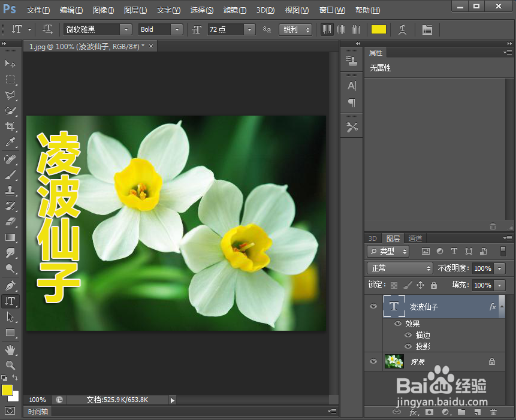Select the Pen tool
The width and height of the screenshot is (516, 420).
pos(10,285)
